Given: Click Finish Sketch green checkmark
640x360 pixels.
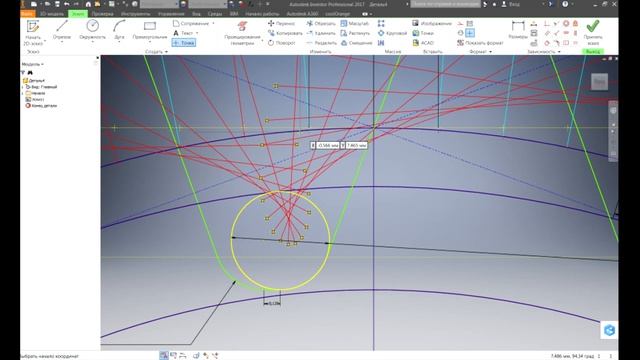Looking at the screenshot, I should pyautogui.click(x=593, y=33).
